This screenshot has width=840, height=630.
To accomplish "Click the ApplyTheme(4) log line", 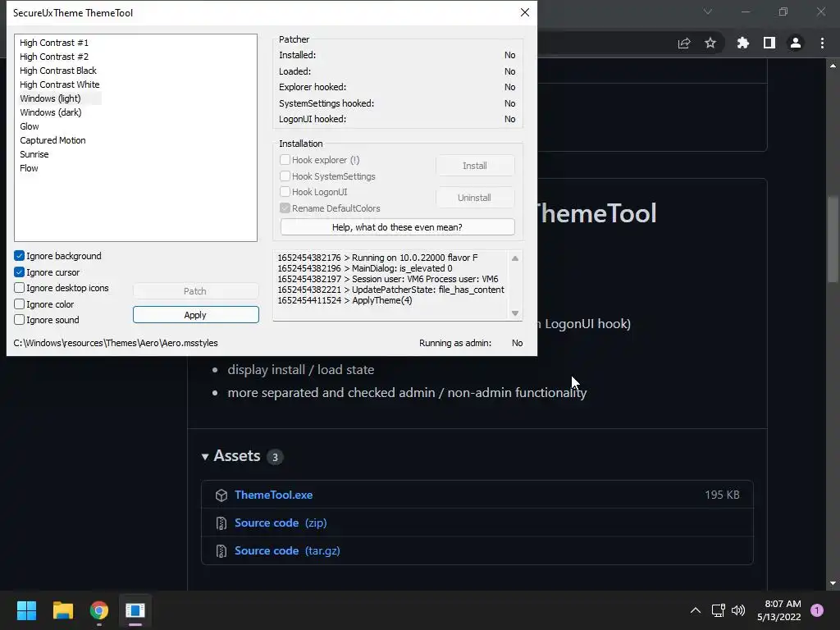I will pos(345,300).
